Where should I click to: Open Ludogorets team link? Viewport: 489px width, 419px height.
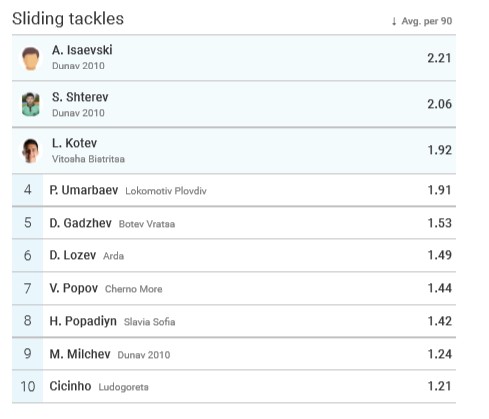(x=123, y=387)
